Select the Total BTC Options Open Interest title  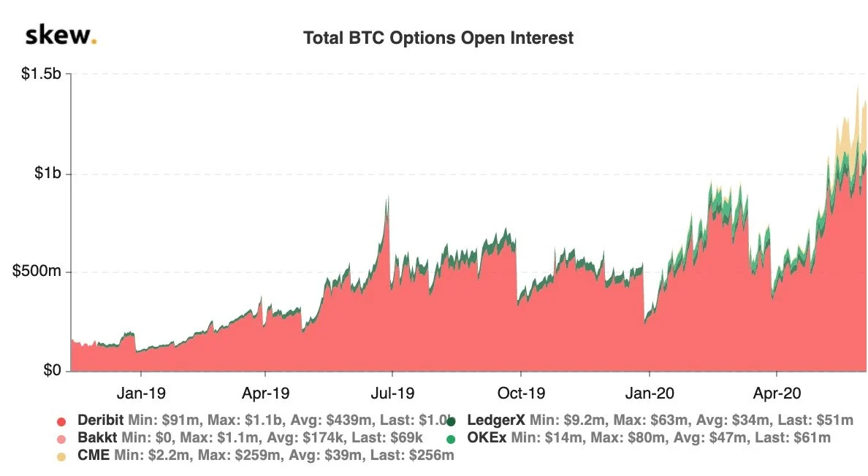438,38
